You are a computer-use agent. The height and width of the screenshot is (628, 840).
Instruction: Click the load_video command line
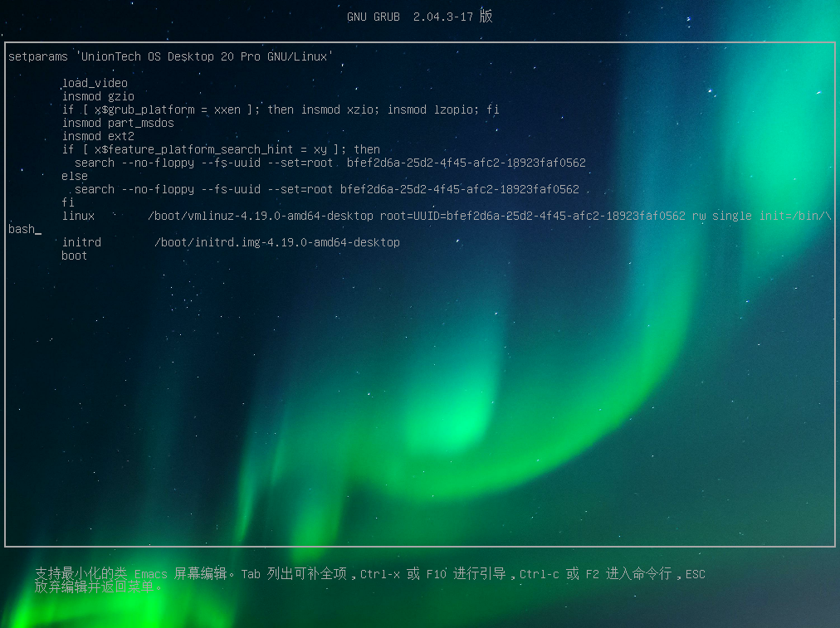(x=95, y=83)
